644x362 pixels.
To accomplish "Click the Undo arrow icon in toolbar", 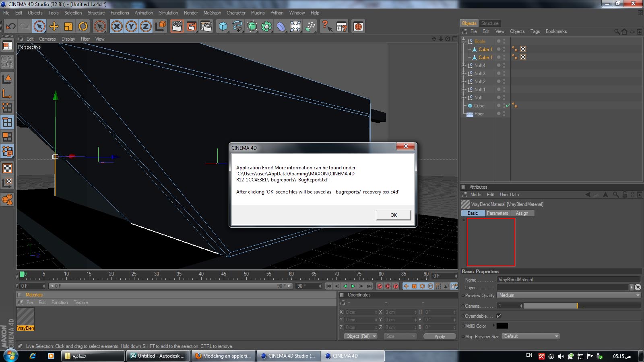I will [x=10, y=27].
